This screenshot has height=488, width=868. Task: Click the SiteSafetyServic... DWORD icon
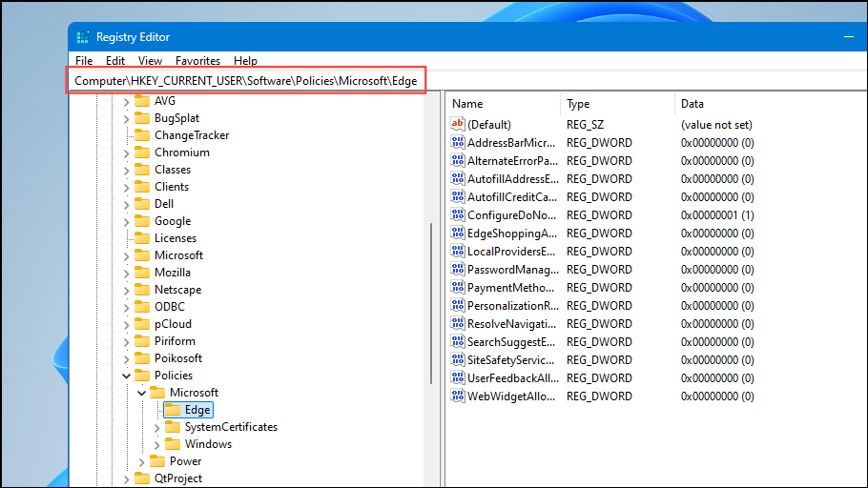coord(457,359)
